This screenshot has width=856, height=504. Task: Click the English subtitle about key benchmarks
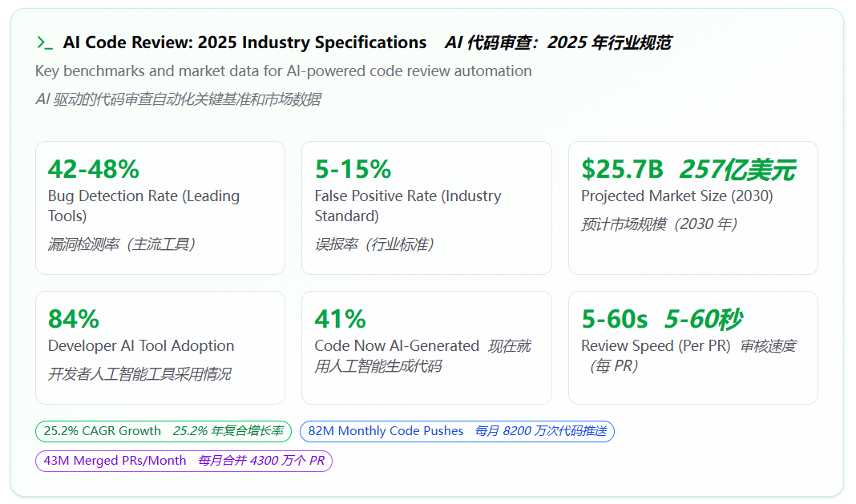click(x=284, y=71)
